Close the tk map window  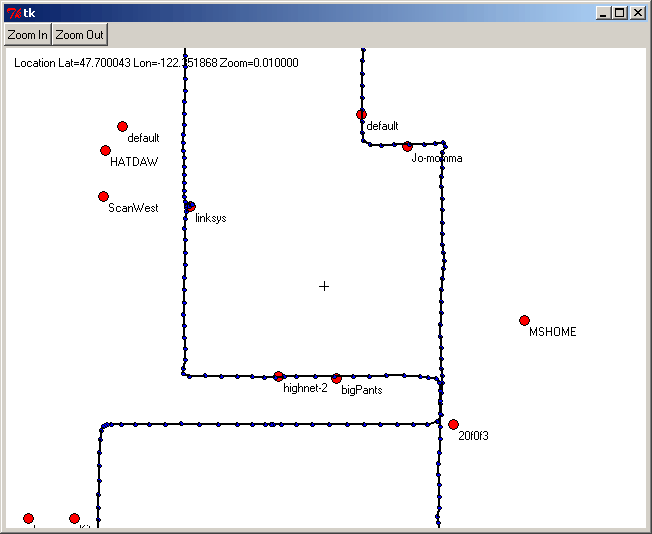coord(637,13)
